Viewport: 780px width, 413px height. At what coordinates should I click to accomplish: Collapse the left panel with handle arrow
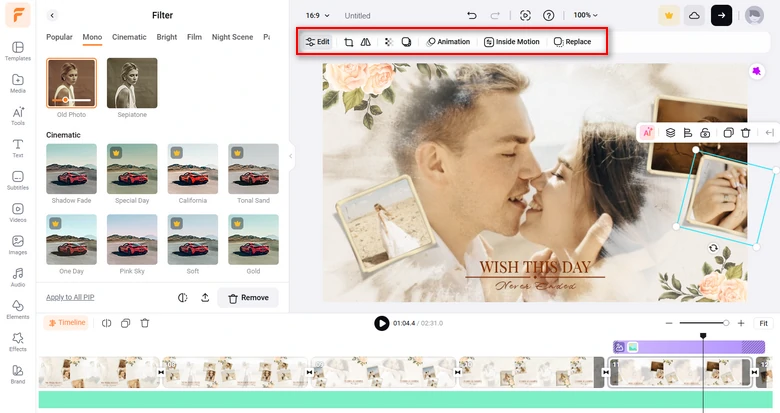click(291, 155)
